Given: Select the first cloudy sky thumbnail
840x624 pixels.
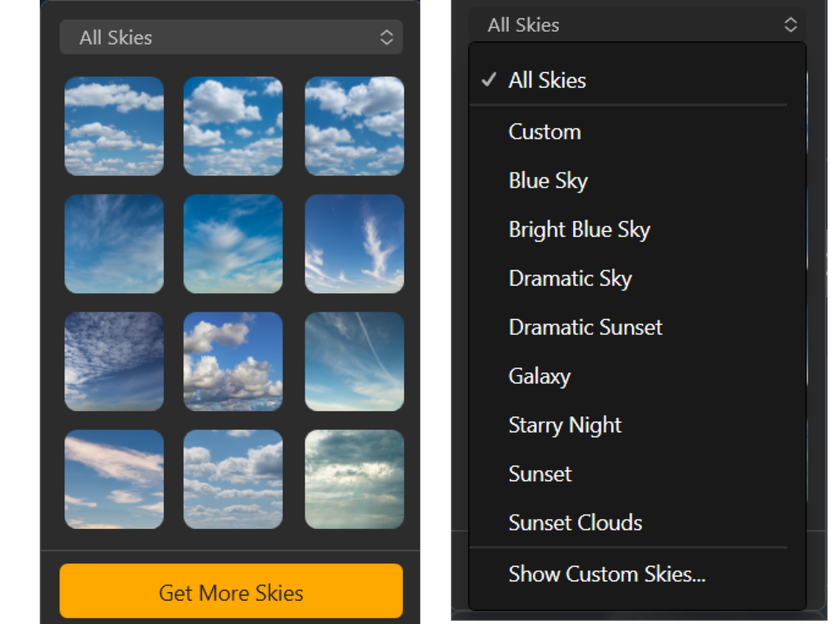Looking at the screenshot, I should pos(113,126).
